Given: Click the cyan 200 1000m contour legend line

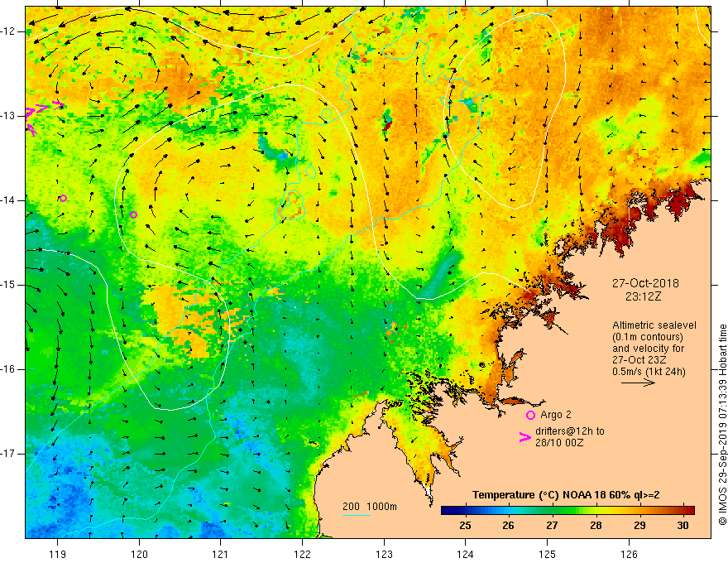Looking at the screenshot, I should click(x=356, y=515).
